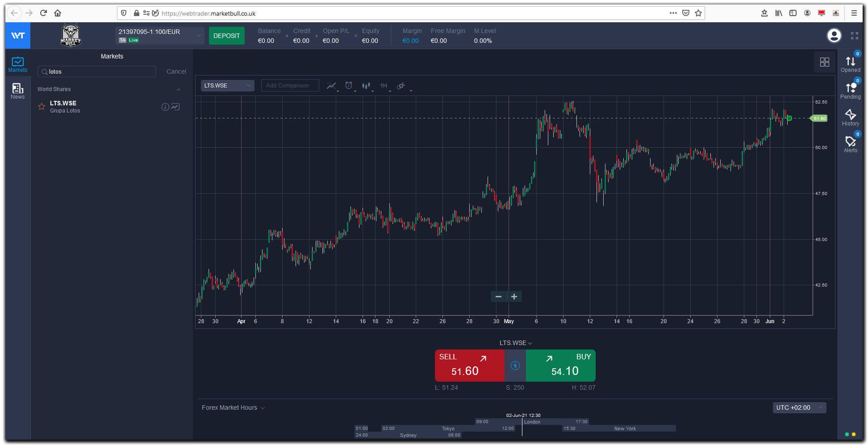Open the Pending orders panel

(x=850, y=91)
